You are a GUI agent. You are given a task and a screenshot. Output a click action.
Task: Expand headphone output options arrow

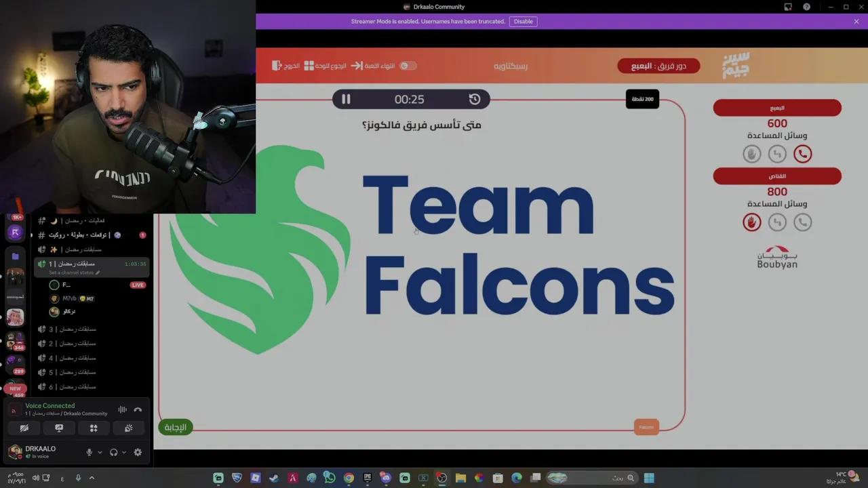click(x=124, y=452)
